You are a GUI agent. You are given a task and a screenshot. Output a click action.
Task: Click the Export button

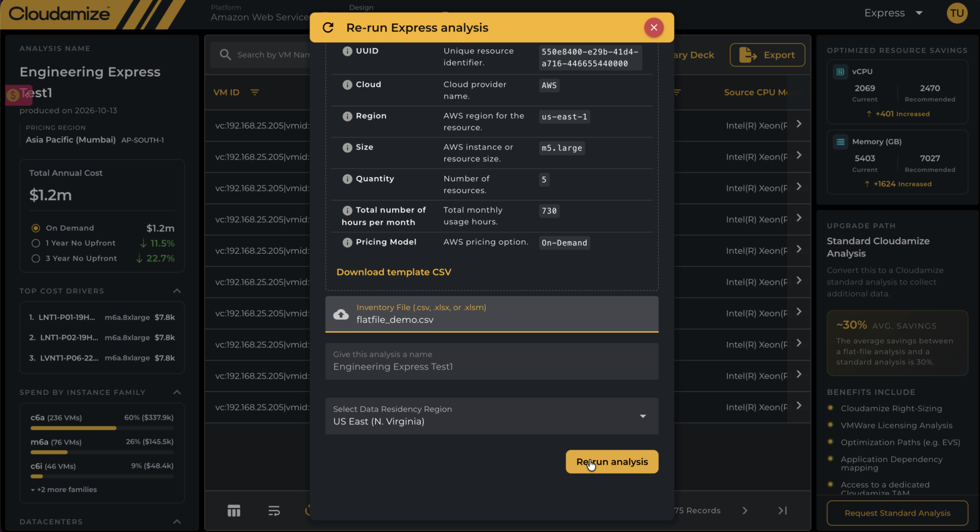coord(767,55)
